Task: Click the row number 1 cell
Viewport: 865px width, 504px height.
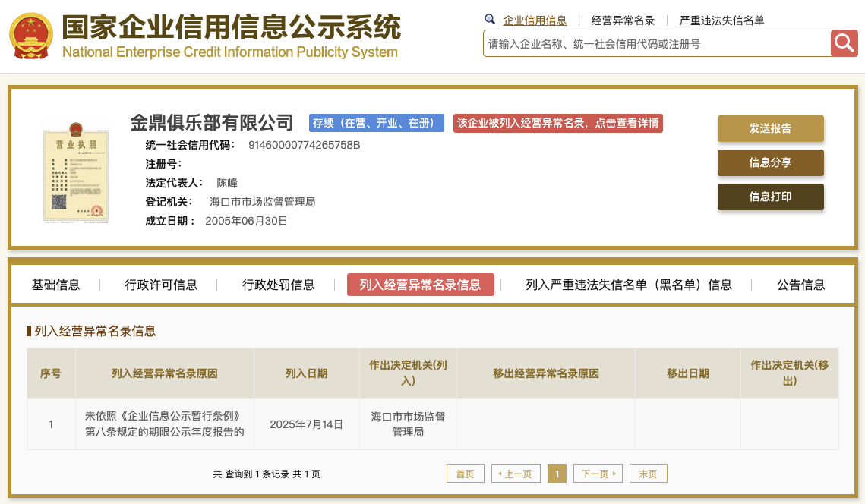Action: [x=51, y=424]
